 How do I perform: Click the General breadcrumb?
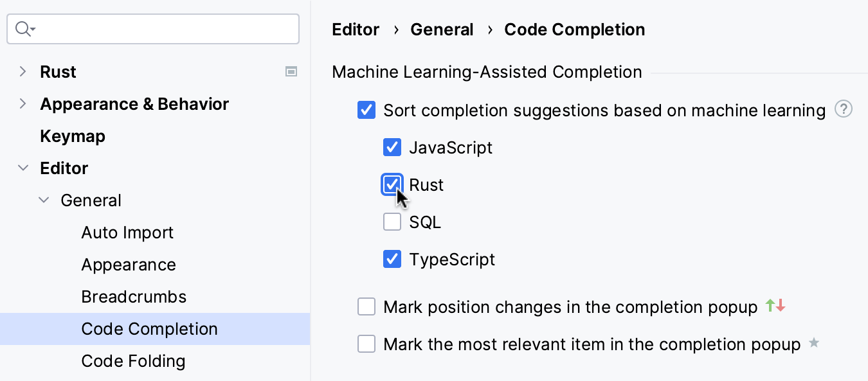[x=442, y=30]
